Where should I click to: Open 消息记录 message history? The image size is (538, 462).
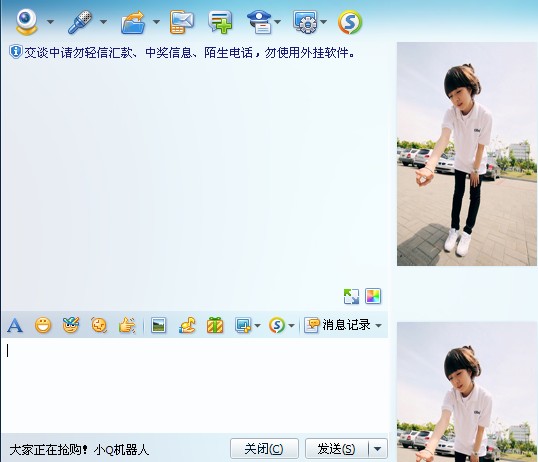click(337, 325)
